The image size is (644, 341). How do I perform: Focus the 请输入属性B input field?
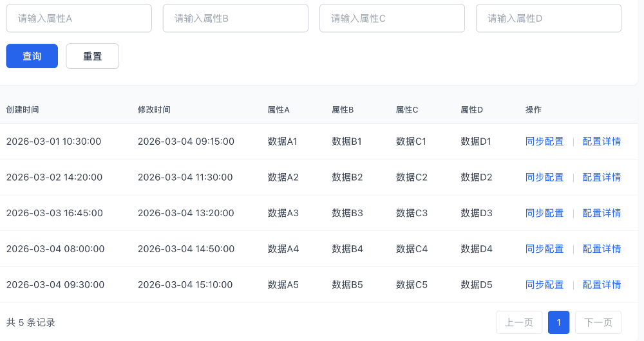[235, 18]
